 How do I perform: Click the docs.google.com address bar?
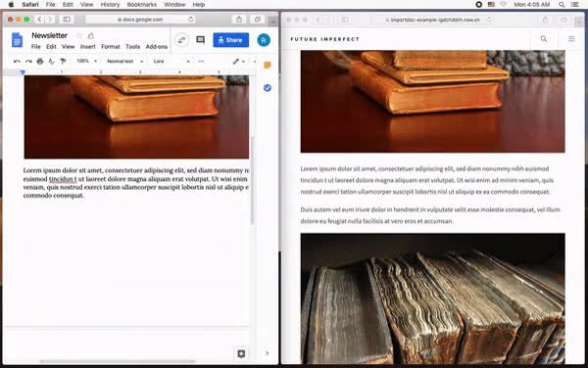pyautogui.click(x=141, y=20)
